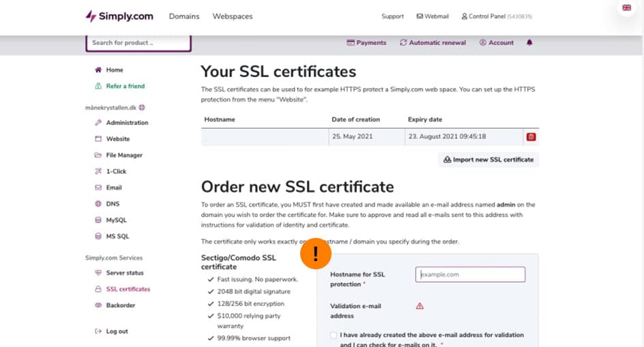Click the validation e-mail warning triangle
The width and height of the screenshot is (644, 347).
(420, 306)
